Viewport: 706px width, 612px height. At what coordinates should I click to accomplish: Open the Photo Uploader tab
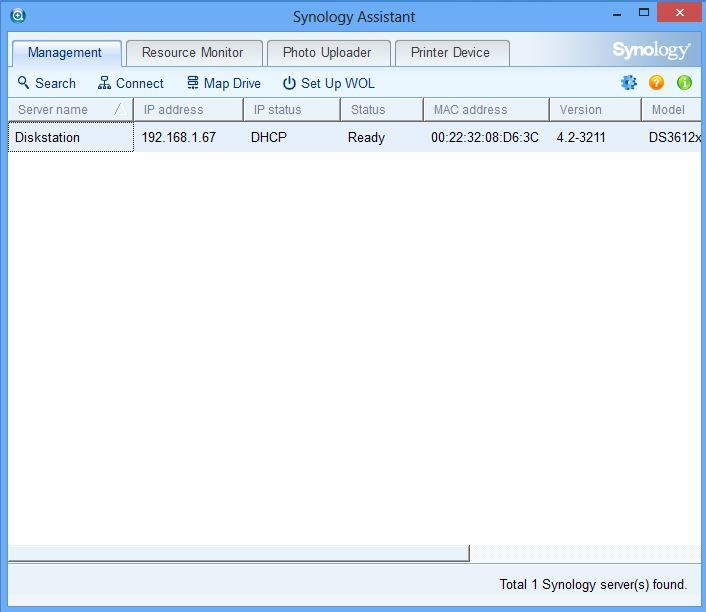point(328,53)
